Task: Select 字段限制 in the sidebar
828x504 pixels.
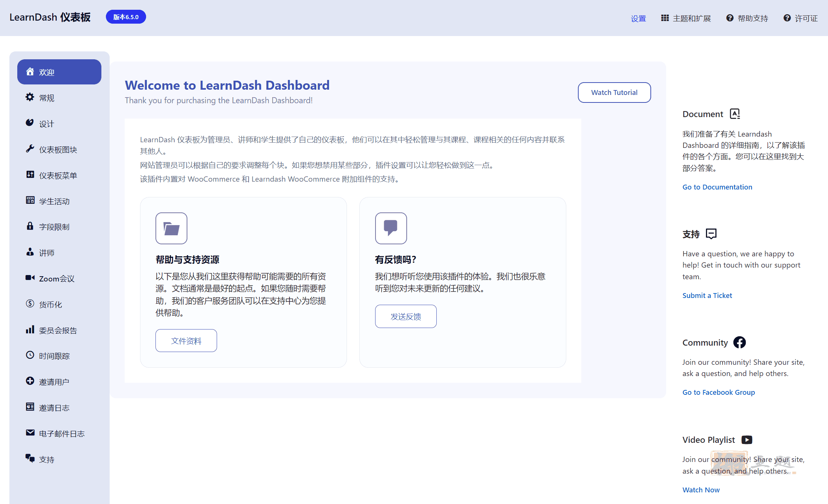Action: click(x=59, y=227)
